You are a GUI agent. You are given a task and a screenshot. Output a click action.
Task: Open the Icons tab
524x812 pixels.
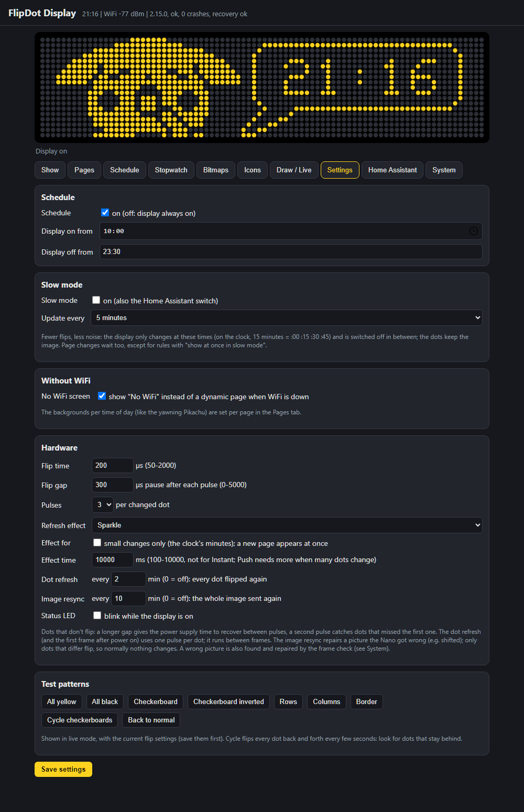tap(253, 170)
